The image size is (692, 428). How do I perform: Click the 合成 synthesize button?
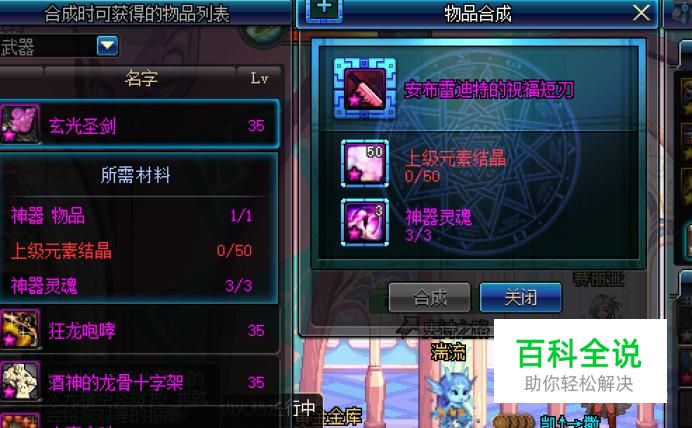click(x=429, y=298)
